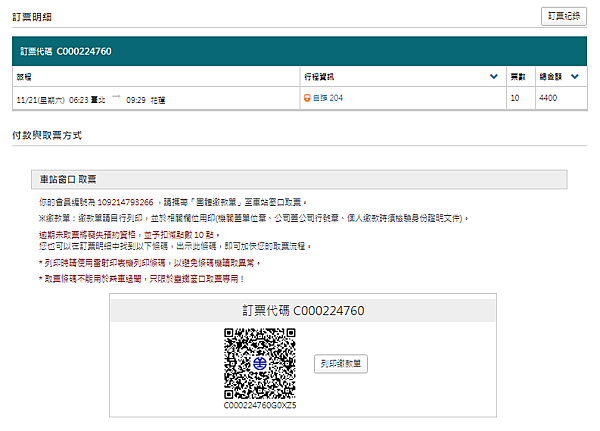Open the 自強 204 train link
Viewport: 600px width, 431px height.
click(328, 98)
